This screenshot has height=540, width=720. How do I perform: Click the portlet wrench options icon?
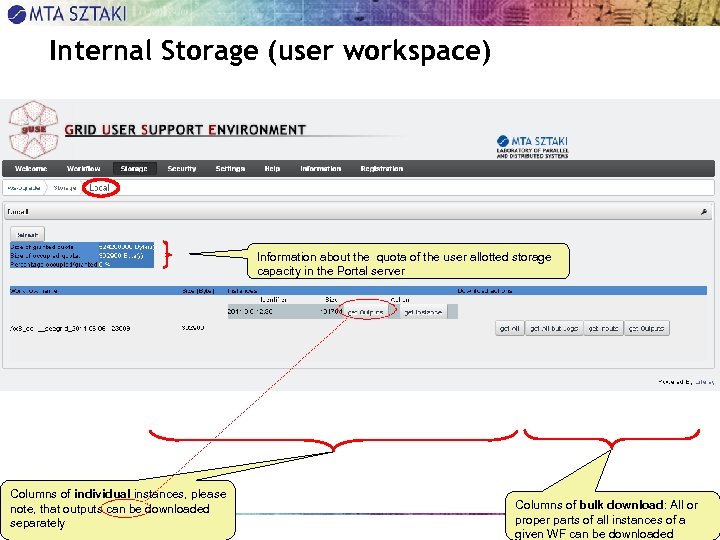pyautogui.click(x=704, y=212)
